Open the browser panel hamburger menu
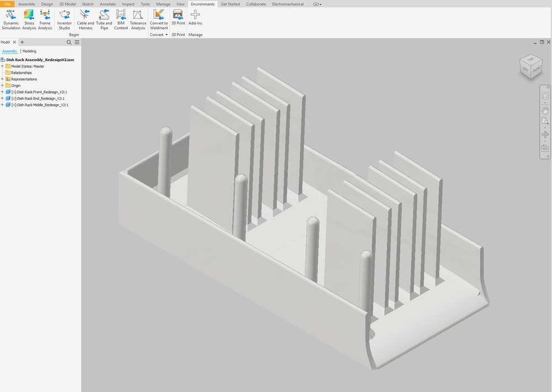The height and width of the screenshot is (392, 552). (77, 42)
